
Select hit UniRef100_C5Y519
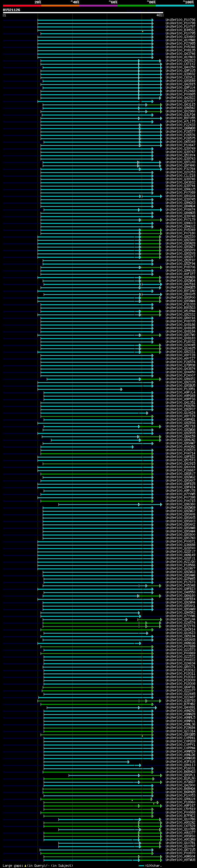(x=180, y=809)
